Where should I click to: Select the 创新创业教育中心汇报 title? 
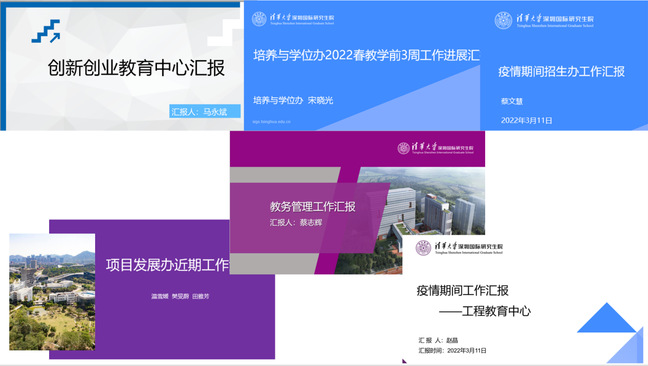136,68
